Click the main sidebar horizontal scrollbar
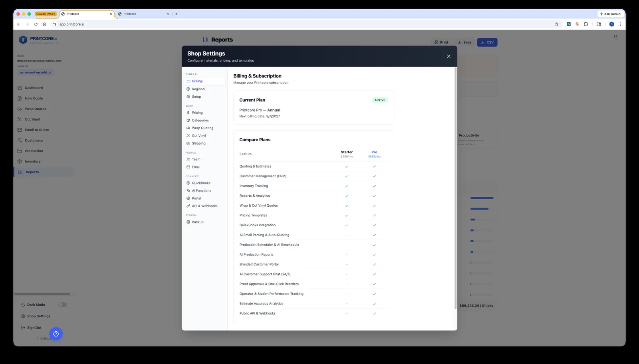The width and height of the screenshot is (639, 364). coord(42,294)
